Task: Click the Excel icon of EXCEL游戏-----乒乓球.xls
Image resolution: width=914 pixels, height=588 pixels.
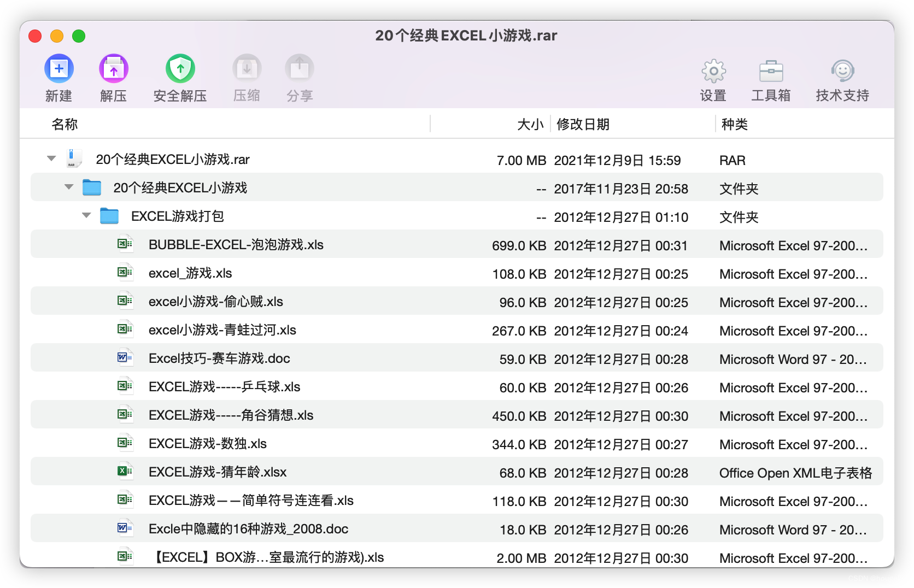Action: 125,386
